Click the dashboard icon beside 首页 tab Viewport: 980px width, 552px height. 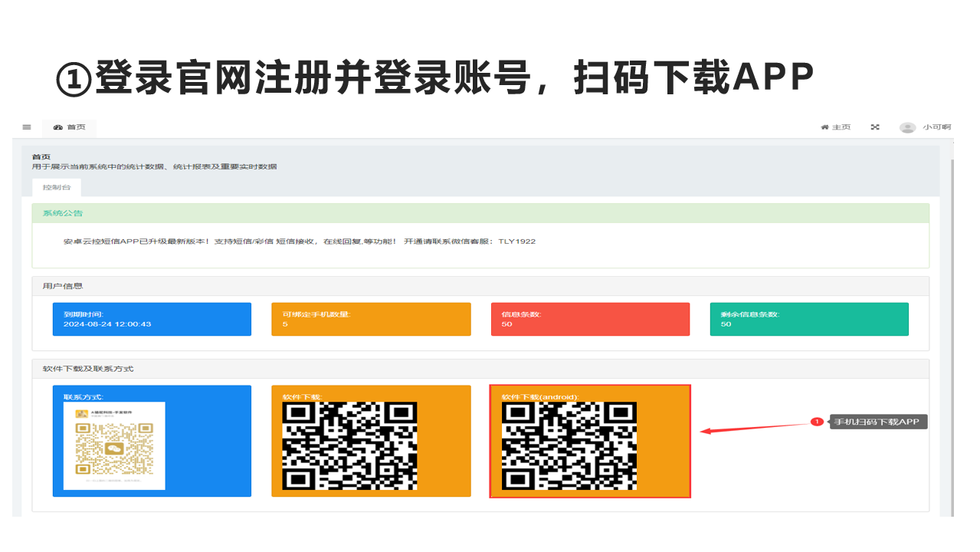pos(58,127)
